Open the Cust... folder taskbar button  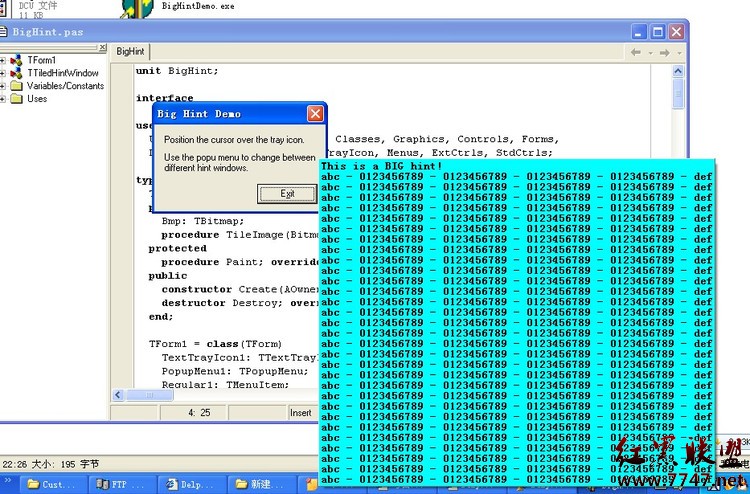click(52, 484)
